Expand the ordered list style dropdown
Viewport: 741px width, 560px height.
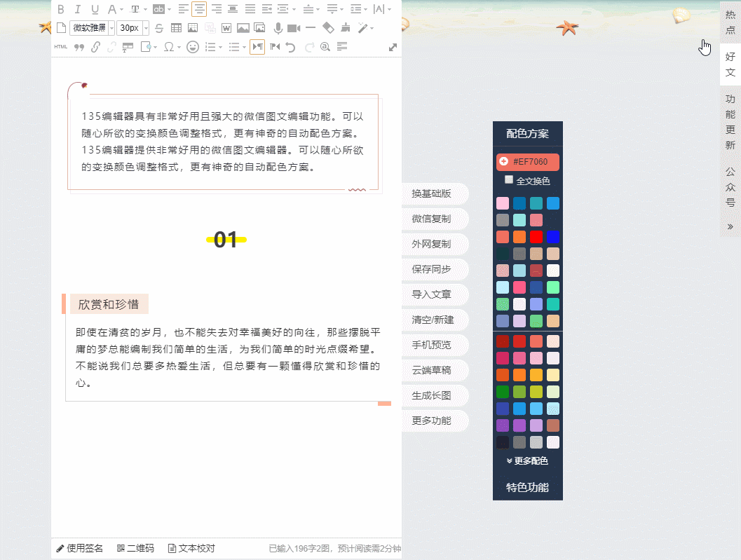coord(220,47)
